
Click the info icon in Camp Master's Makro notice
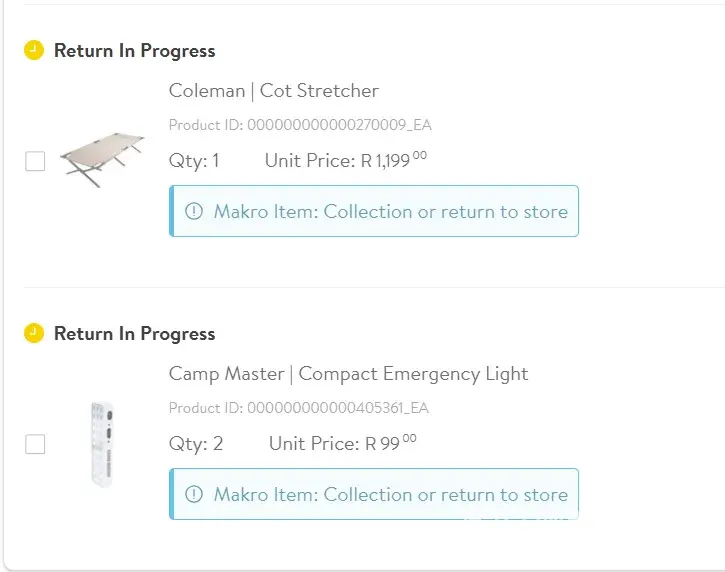[x=194, y=494]
